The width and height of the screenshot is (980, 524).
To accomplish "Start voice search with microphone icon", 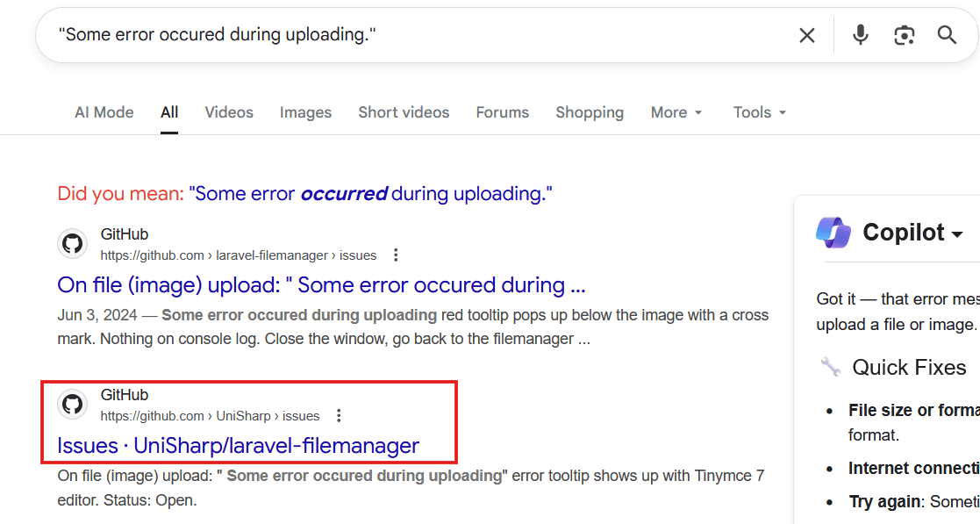I will [x=861, y=35].
